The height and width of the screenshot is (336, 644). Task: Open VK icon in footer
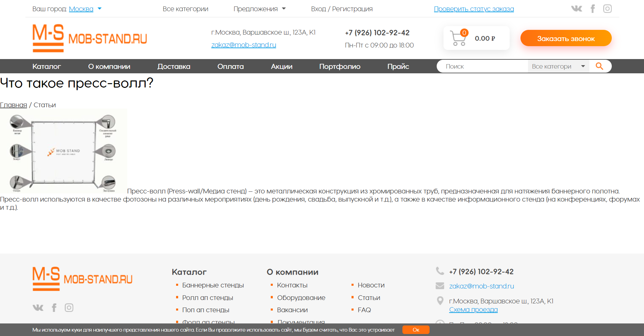(38, 307)
